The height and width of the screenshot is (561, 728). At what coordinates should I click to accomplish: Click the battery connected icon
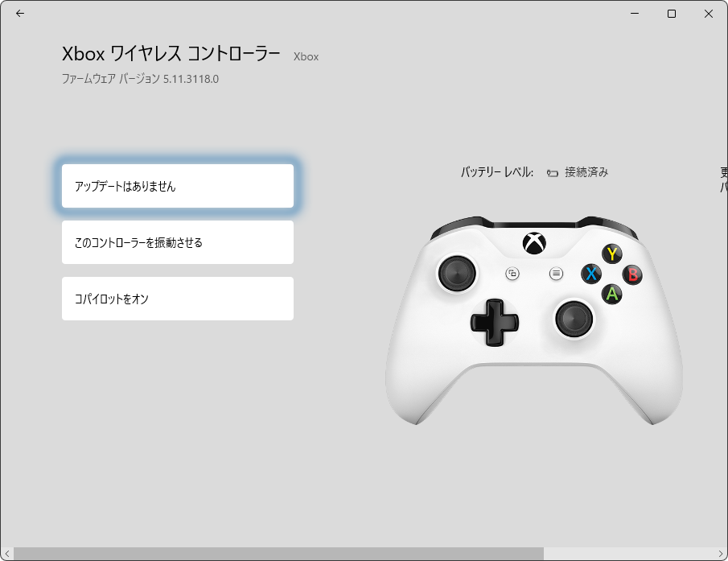tap(552, 173)
